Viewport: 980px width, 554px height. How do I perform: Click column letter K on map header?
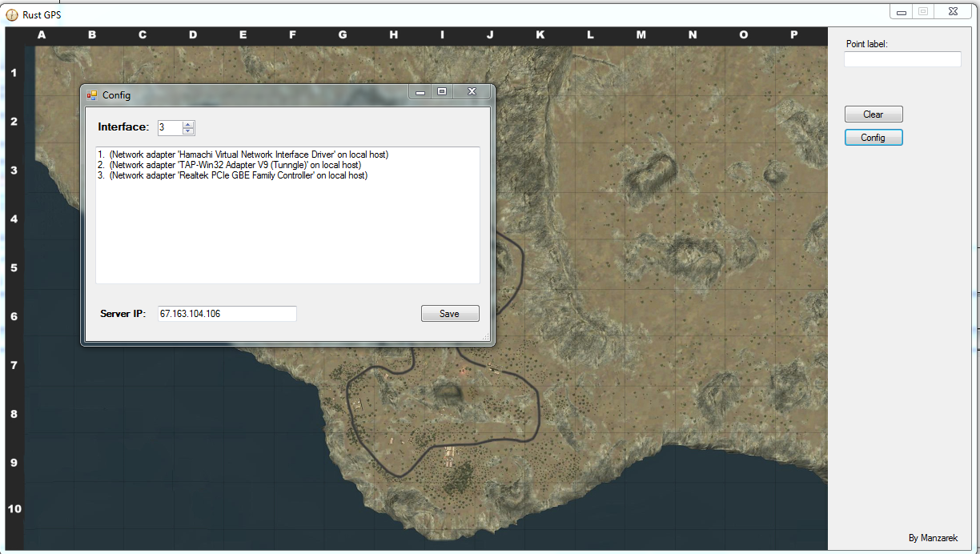540,35
